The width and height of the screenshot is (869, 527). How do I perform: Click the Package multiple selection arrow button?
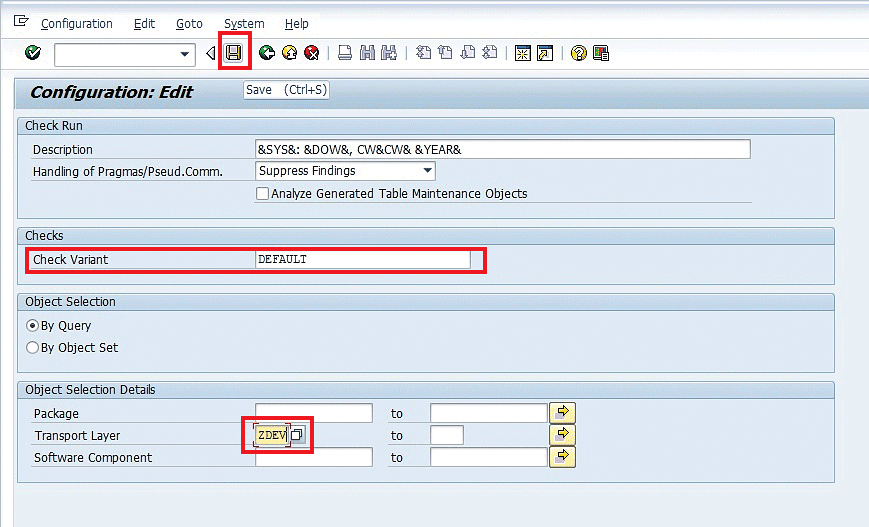(x=563, y=413)
